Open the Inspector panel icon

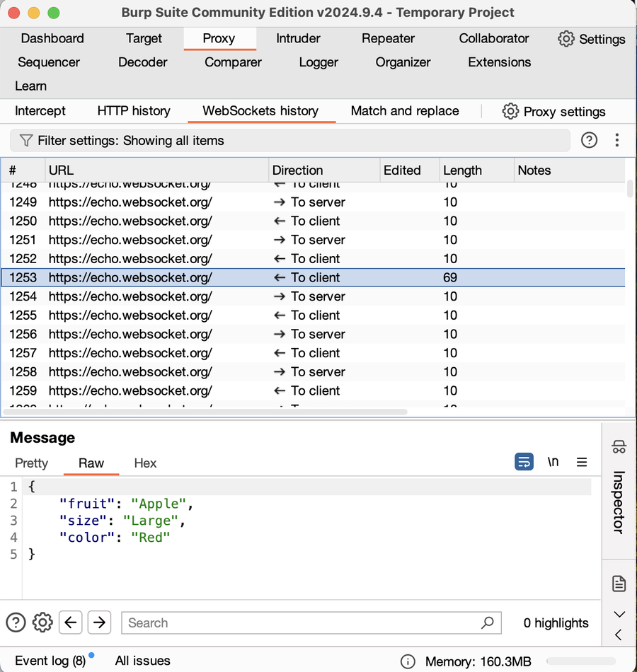click(619, 446)
